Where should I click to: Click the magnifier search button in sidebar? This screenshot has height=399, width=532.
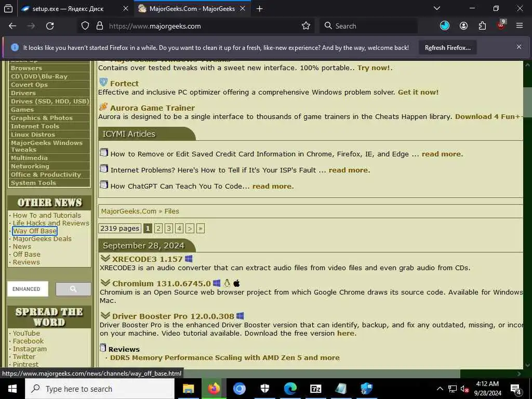[x=73, y=289]
